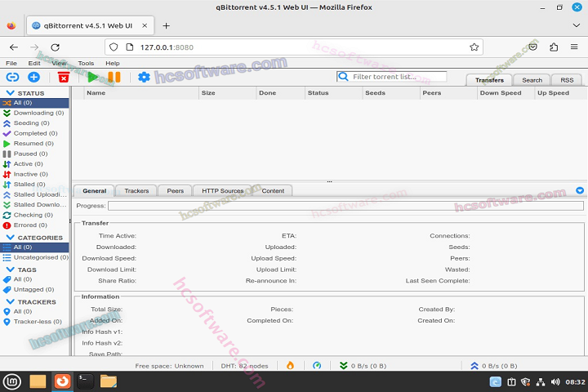
Task: Sort by the Seeds column header
Action: click(390, 92)
